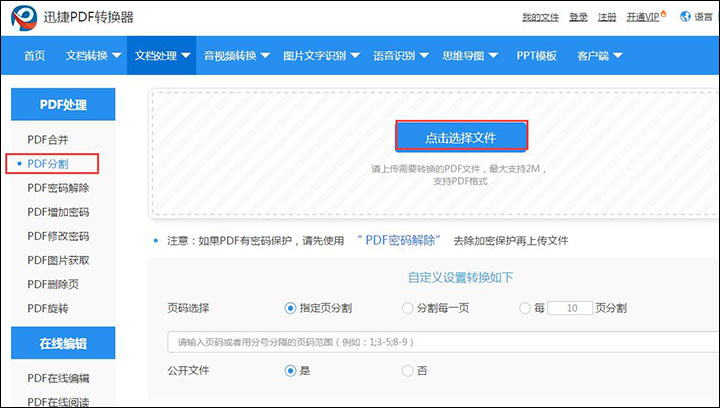This screenshot has width=720, height=408.
Task: Open the PPT模板 menu item
Action: [x=536, y=56]
